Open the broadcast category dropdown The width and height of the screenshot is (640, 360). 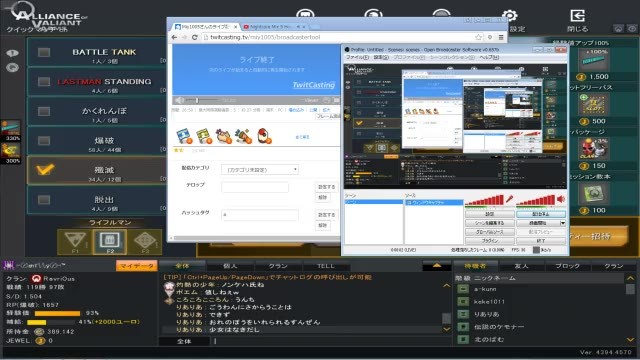point(260,169)
